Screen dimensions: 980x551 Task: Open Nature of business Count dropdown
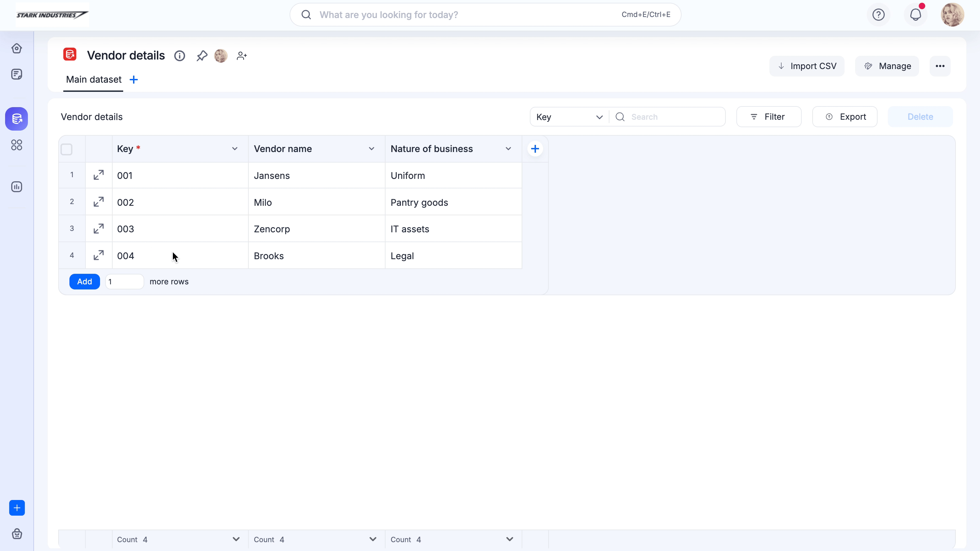tap(509, 539)
